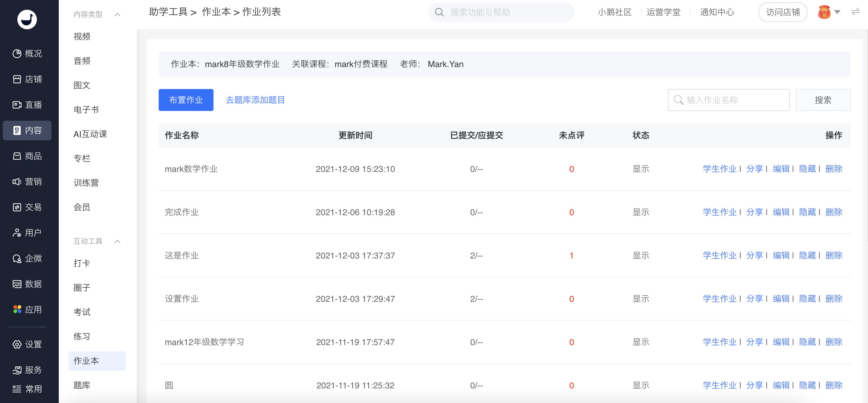Open the 店铺 shop icon

[17, 79]
